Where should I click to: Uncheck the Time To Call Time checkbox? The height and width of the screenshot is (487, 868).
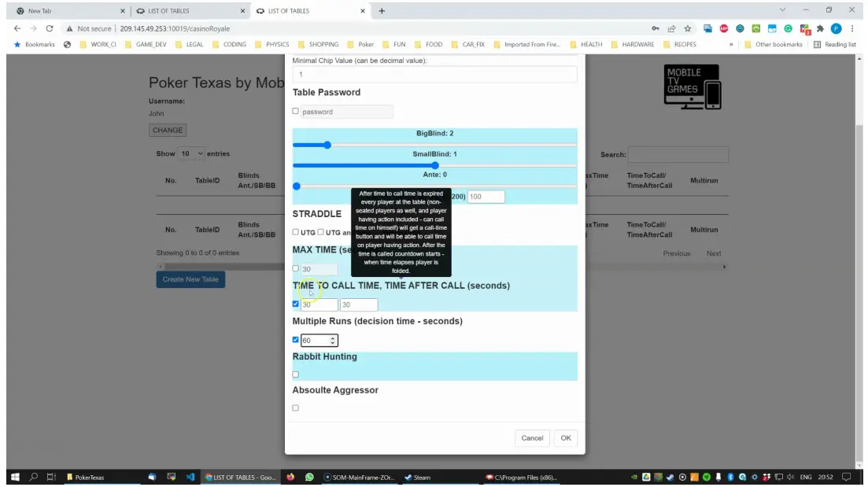coord(296,304)
